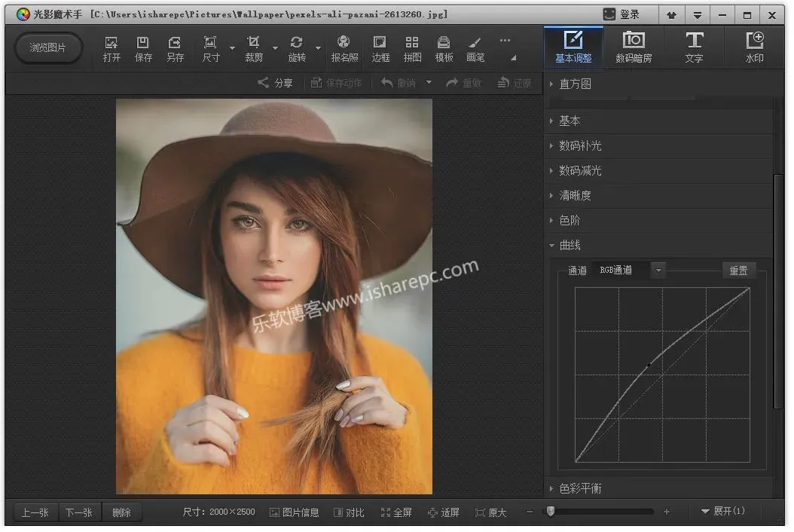Click the control point on the curve
794x532 pixels.
(x=649, y=365)
